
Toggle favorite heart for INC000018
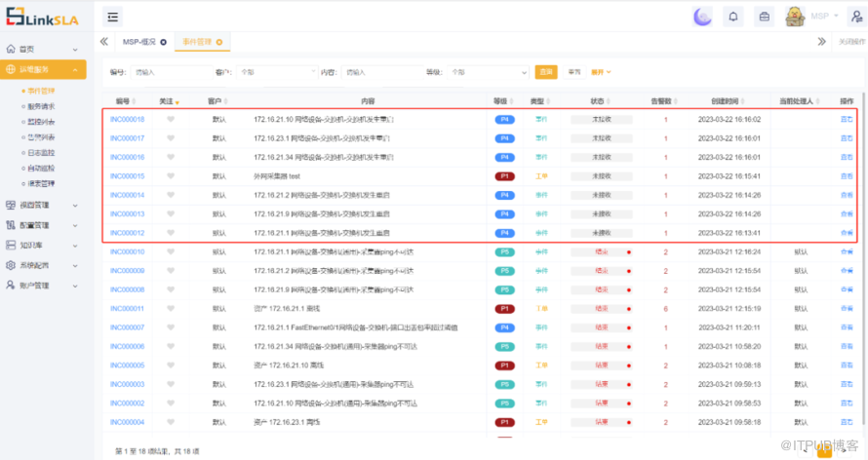point(171,120)
